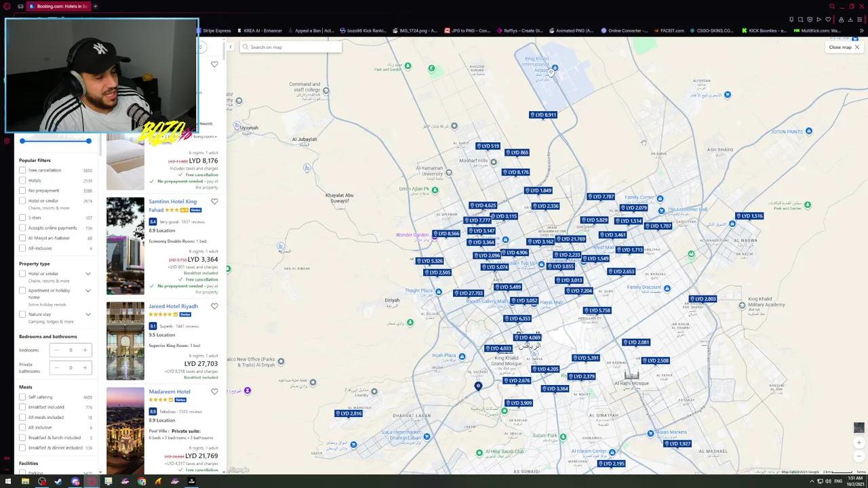Open the LYD 1,516 map price marker
This screenshot has width=868, height=488.
750,216
